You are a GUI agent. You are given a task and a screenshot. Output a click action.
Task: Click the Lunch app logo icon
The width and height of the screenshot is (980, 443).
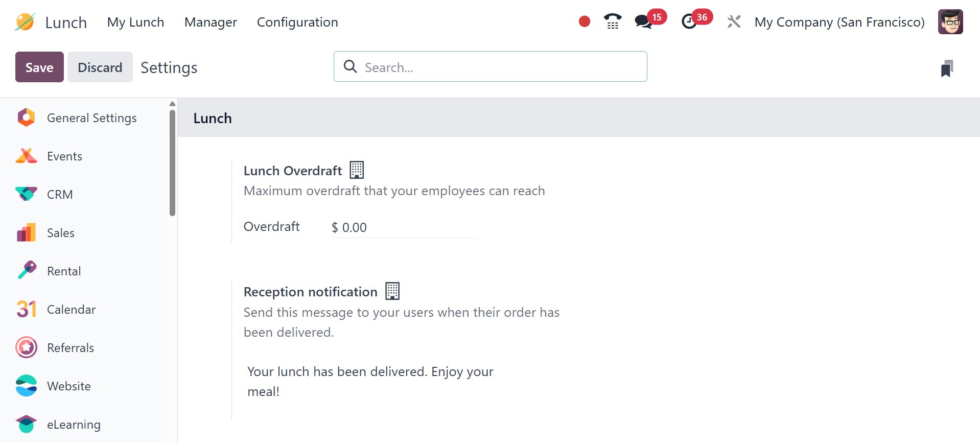point(25,22)
